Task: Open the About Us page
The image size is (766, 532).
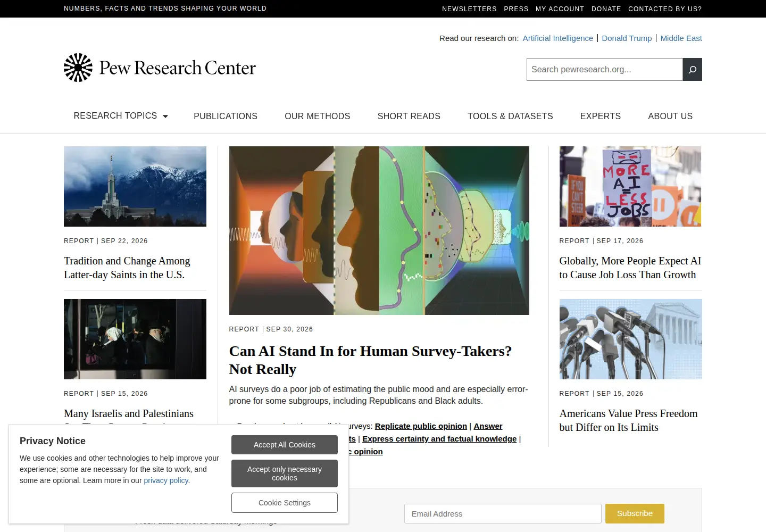Action: [x=670, y=116]
